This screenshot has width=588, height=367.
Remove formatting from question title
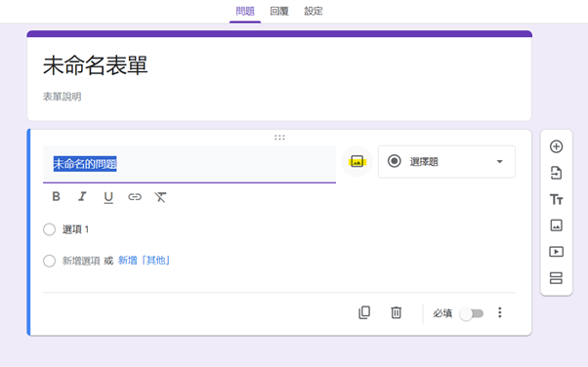[x=160, y=197]
